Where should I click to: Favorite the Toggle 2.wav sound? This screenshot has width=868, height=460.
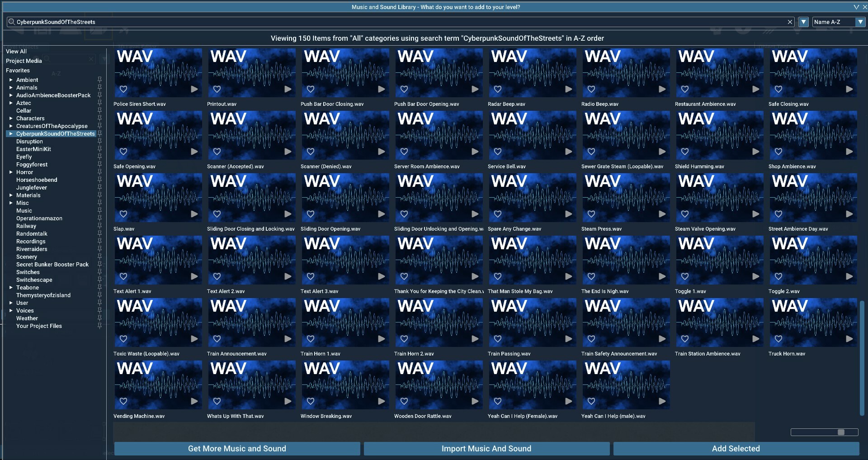pos(778,276)
